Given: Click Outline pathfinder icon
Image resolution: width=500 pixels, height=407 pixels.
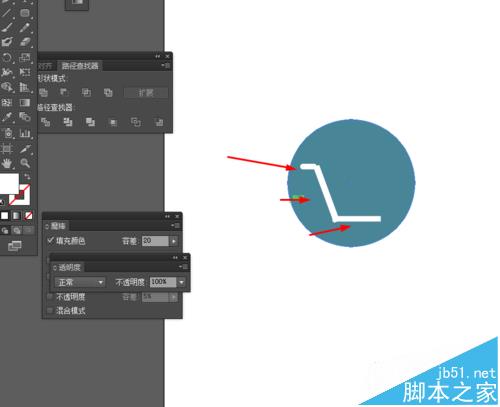Looking at the screenshot, I should click(x=136, y=122).
